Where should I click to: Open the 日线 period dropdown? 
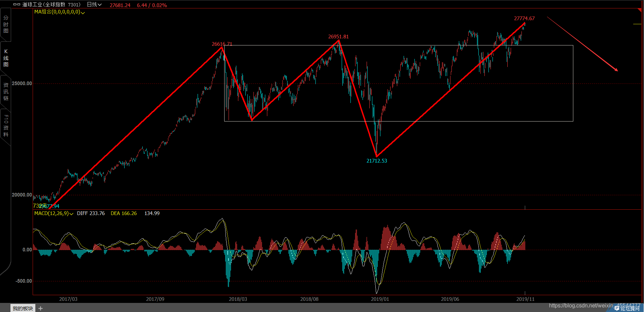[x=94, y=5]
